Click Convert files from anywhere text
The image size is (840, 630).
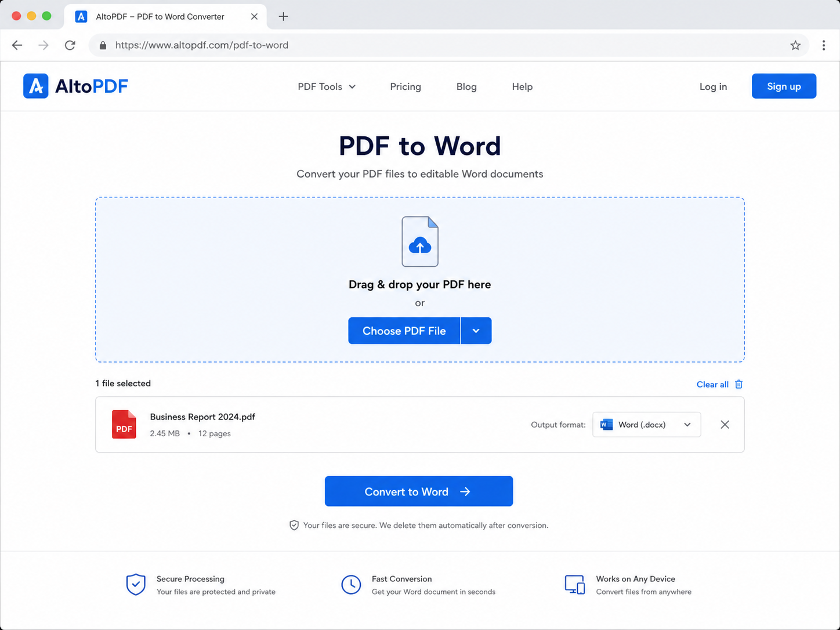(x=644, y=592)
